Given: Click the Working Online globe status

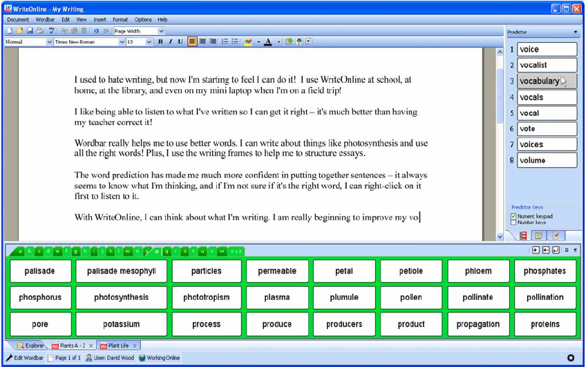Looking at the screenshot, I should tap(160, 358).
